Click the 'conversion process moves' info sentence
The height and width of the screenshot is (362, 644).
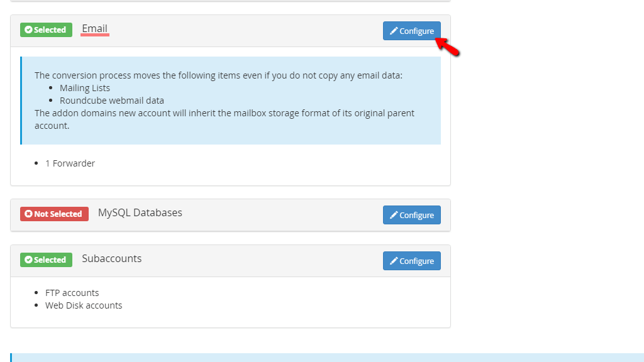pos(218,75)
